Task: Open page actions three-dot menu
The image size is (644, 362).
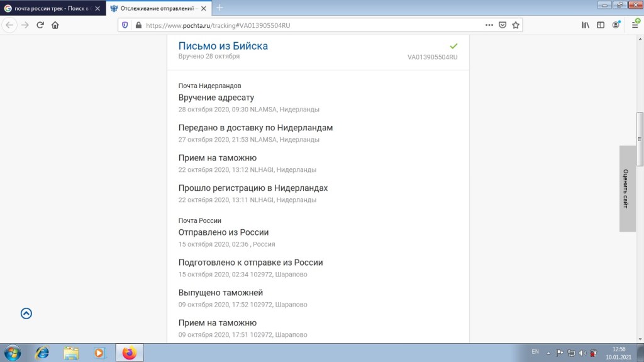Action: pos(489,25)
